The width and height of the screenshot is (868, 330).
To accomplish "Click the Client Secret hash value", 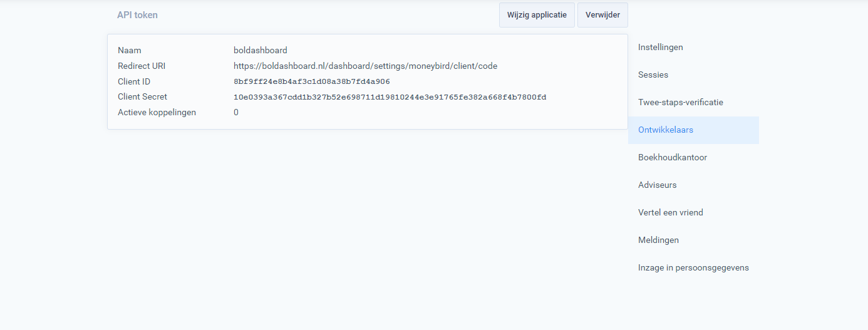I will pos(390,97).
